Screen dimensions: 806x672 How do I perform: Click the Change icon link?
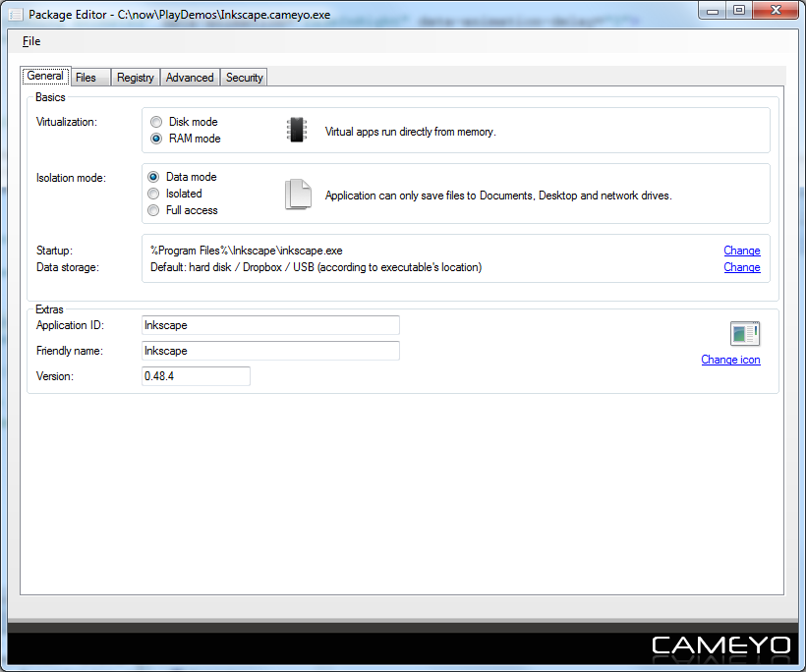[x=730, y=360]
